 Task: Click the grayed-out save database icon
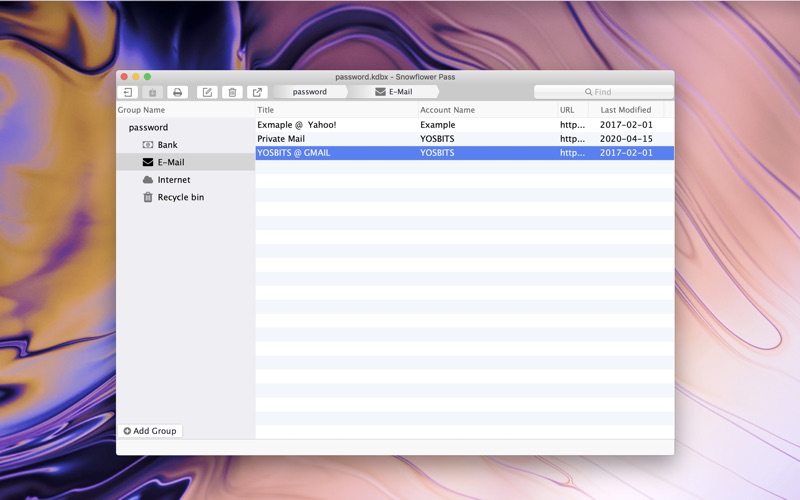click(153, 92)
